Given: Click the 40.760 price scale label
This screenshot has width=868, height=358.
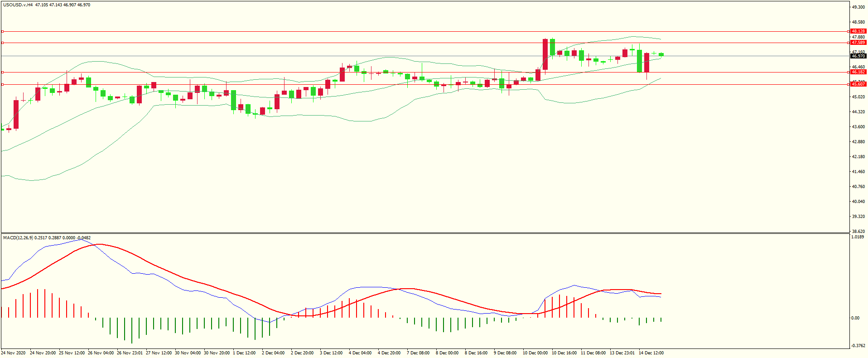Looking at the screenshot, I should click(x=858, y=187).
